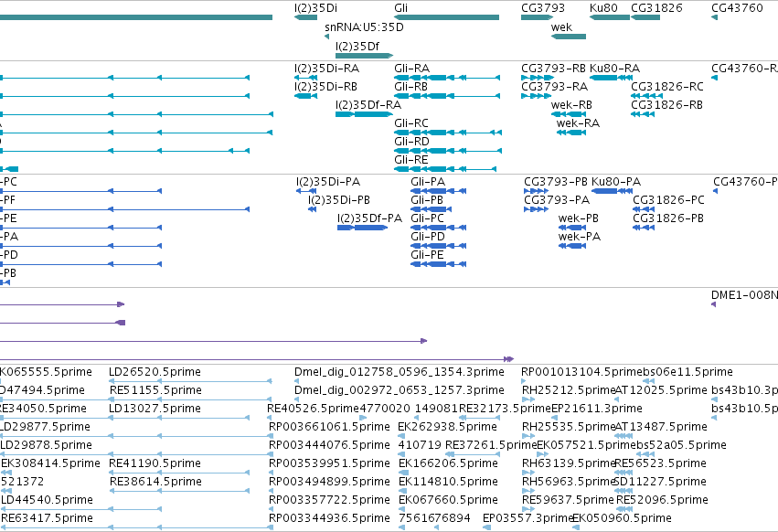Image resolution: width=778 pixels, height=532 pixels.
Task: Select the Gli-PC protein
Action: pos(438,228)
